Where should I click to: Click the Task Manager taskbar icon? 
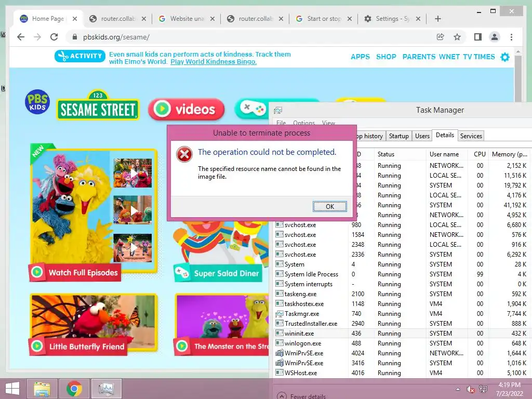pyautogui.click(x=106, y=389)
